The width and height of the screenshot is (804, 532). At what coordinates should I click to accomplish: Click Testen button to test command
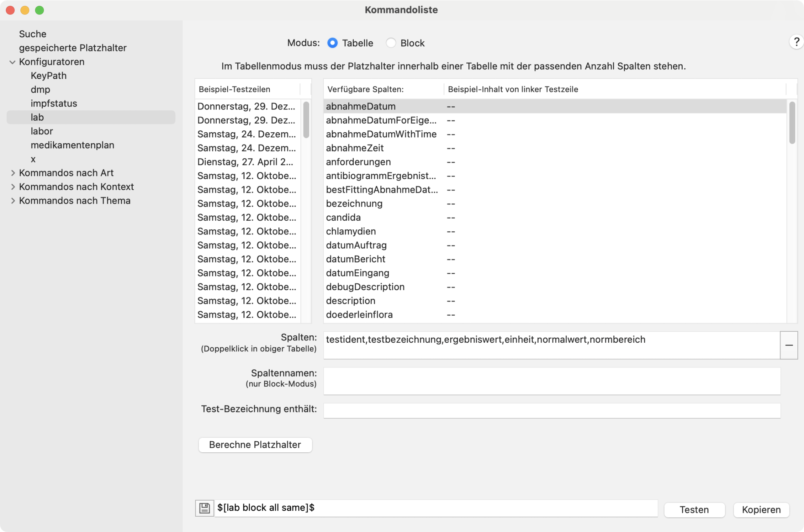coord(695,510)
